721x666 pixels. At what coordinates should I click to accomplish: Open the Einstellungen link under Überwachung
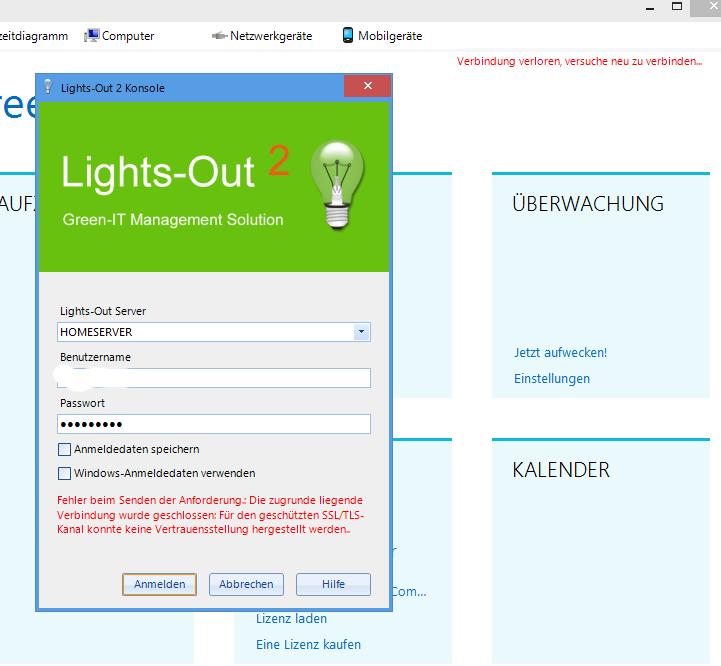tap(552, 379)
